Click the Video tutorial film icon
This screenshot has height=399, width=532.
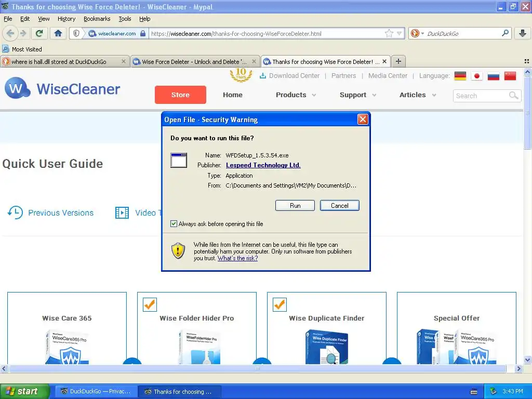tap(122, 212)
